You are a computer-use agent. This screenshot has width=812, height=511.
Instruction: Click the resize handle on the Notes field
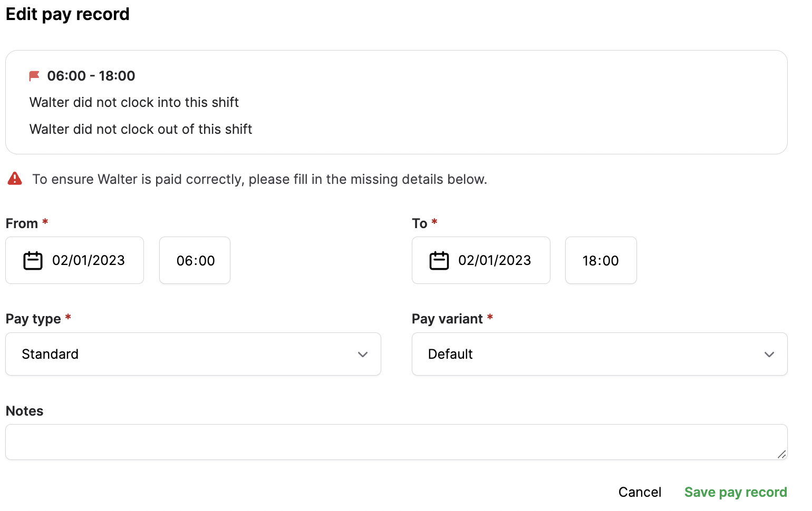(x=782, y=454)
